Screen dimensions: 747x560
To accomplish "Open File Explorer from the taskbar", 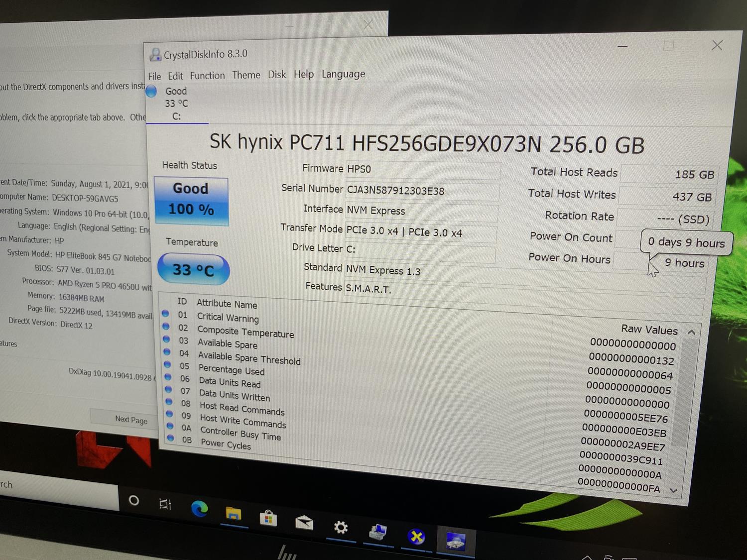I will [x=234, y=513].
